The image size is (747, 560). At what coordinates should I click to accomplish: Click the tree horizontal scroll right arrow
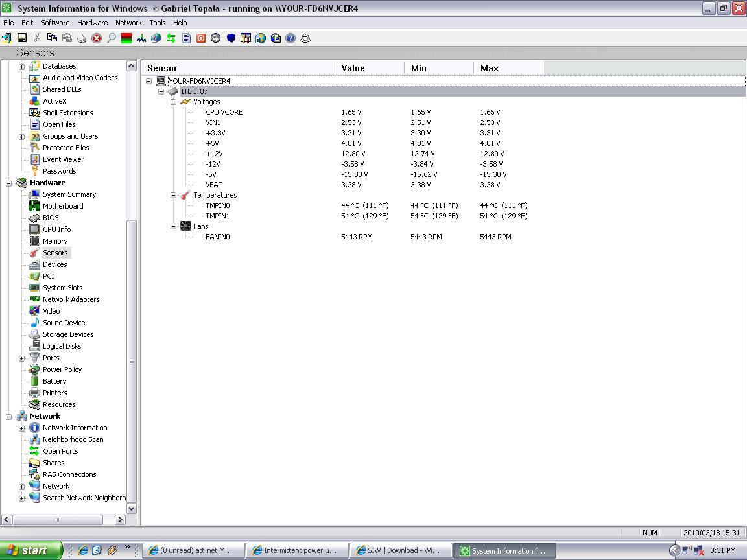(x=120, y=520)
